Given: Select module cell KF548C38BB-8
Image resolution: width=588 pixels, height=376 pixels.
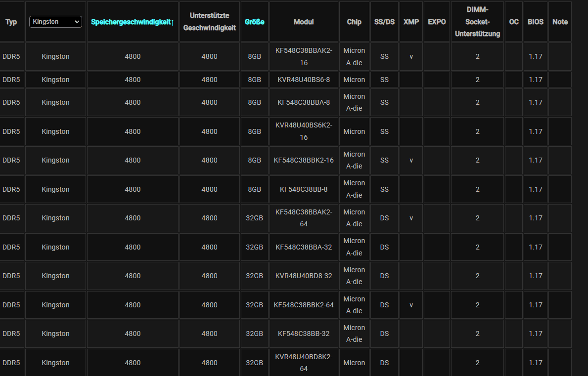Looking at the screenshot, I should (304, 190).
